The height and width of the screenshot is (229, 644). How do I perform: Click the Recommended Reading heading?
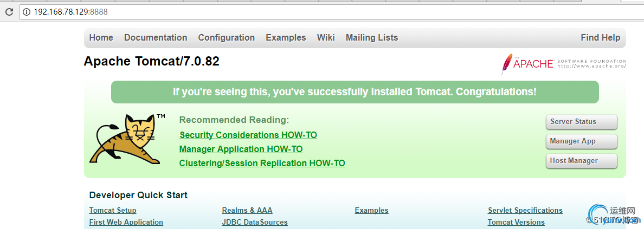[235, 120]
